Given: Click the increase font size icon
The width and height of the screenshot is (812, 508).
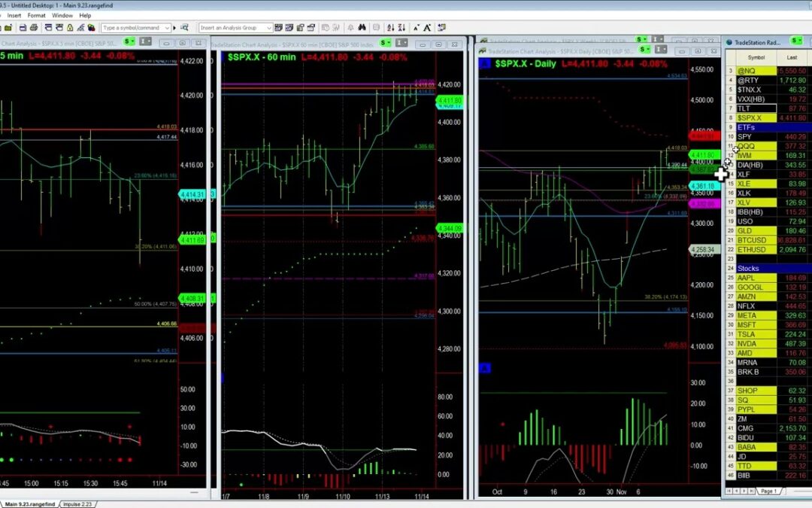Looking at the screenshot, I should coord(427,28).
